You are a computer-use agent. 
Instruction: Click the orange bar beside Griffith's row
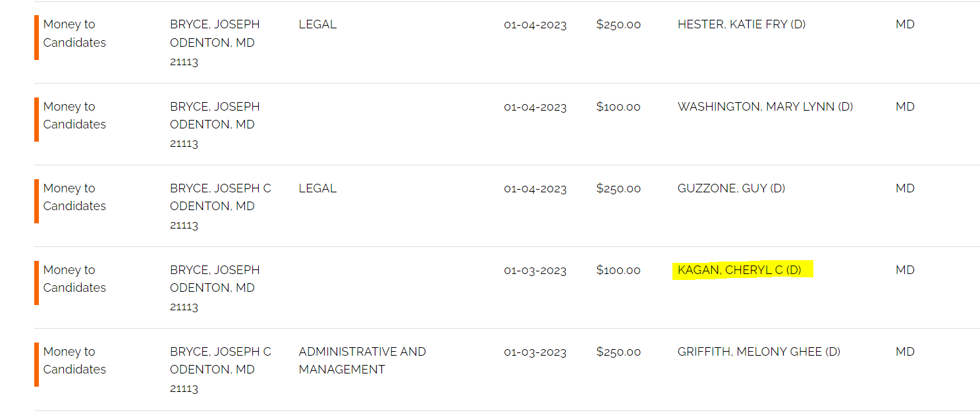click(x=36, y=364)
